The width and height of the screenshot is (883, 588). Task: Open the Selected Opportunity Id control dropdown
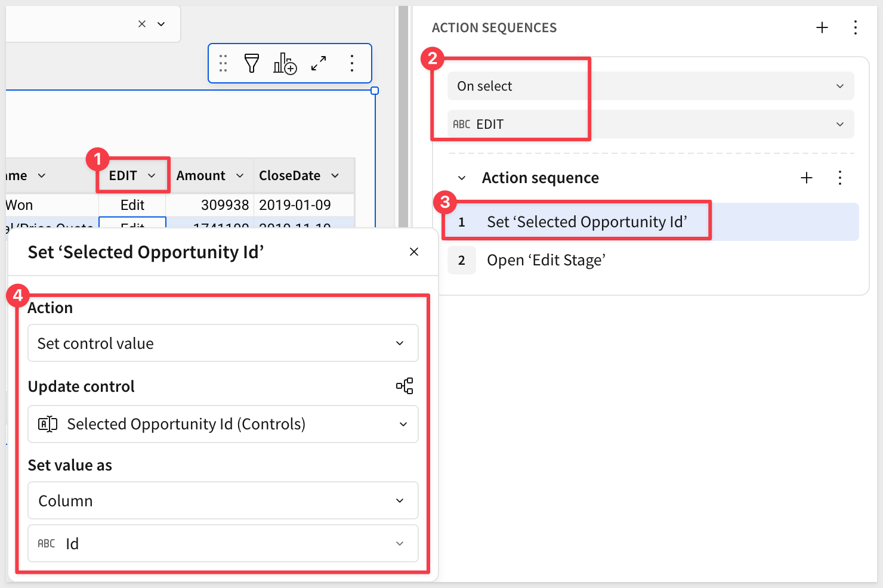pyautogui.click(x=223, y=424)
